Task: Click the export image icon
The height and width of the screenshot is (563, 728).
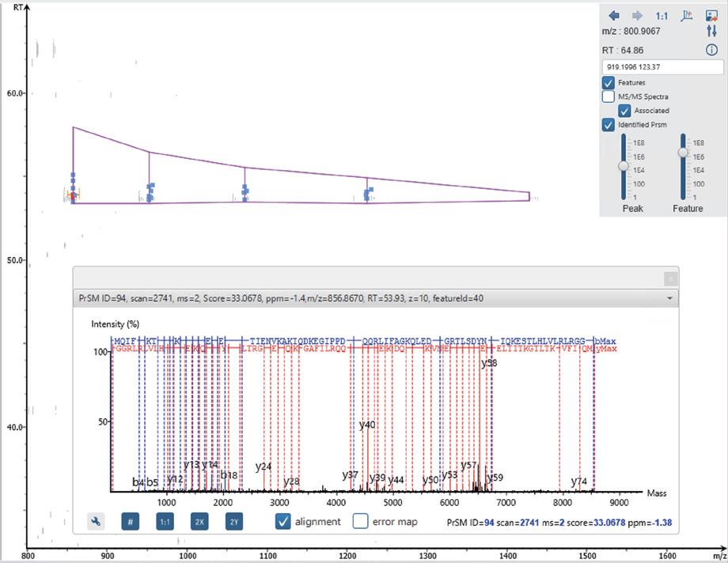Action: click(711, 15)
